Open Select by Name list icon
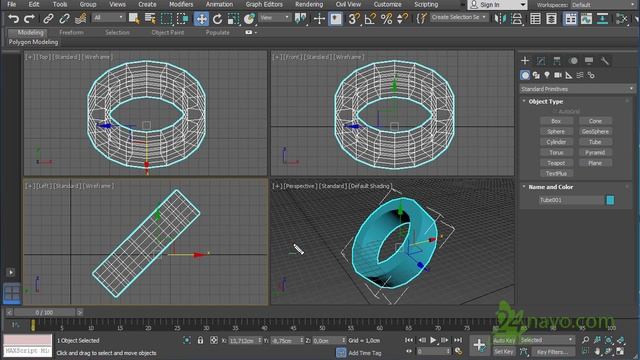640x360 pixels. point(150,19)
